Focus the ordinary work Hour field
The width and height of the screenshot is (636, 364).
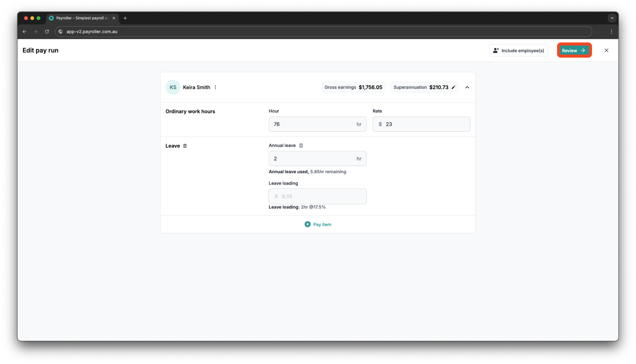pos(318,124)
